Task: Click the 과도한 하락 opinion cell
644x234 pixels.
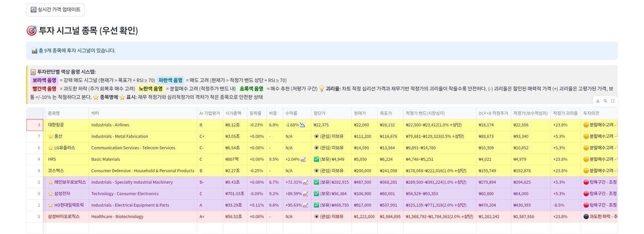Action: pyautogui.click(x=599, y=216)
